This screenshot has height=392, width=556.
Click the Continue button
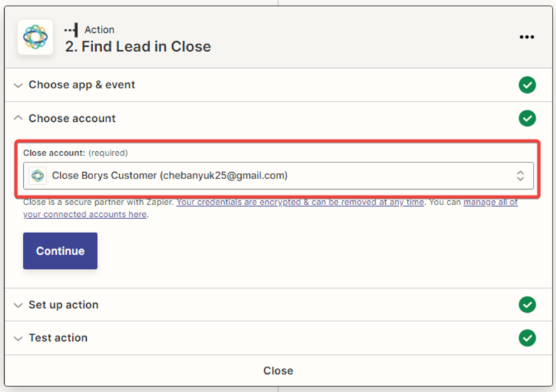[60, 251]
